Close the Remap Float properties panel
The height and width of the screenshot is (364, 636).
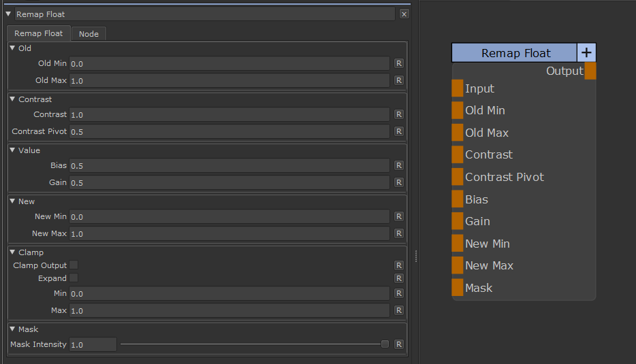click(x=404, y=14)
